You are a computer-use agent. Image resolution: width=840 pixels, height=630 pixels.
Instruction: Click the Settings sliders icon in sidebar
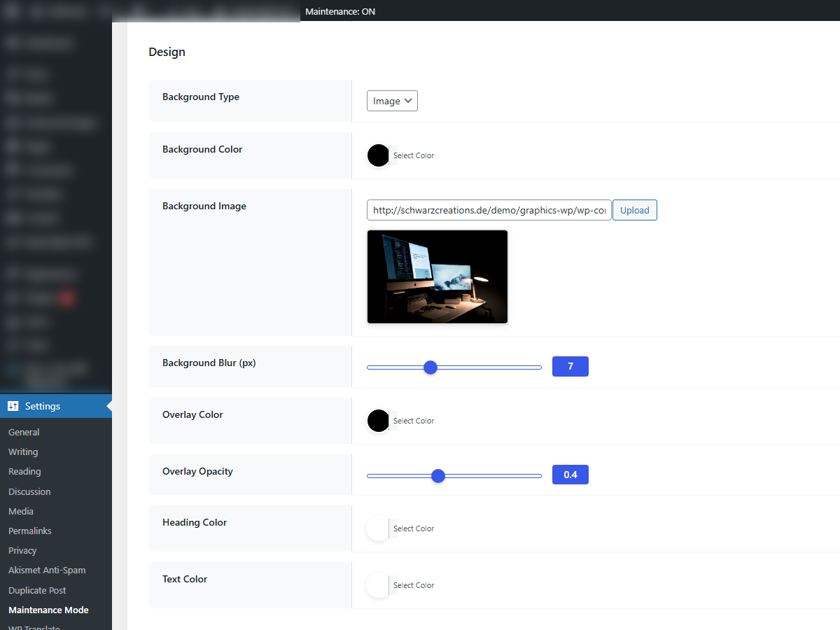(x=13, y=406)
